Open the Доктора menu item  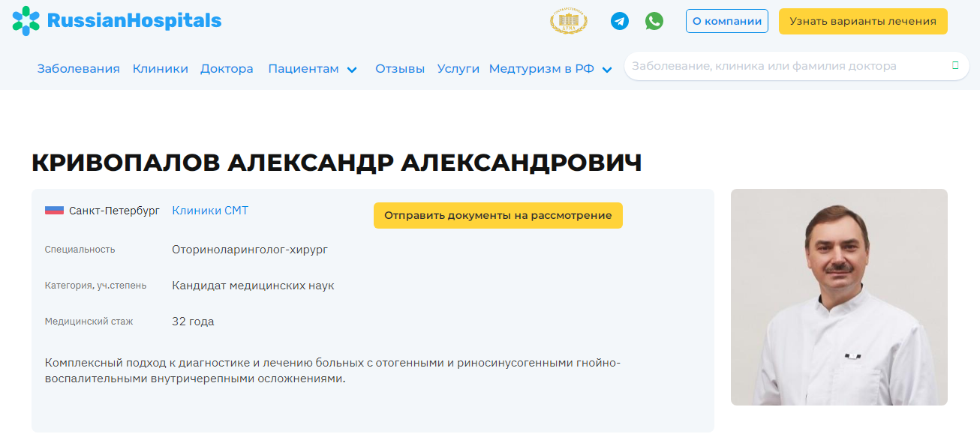tap(227, 69)
